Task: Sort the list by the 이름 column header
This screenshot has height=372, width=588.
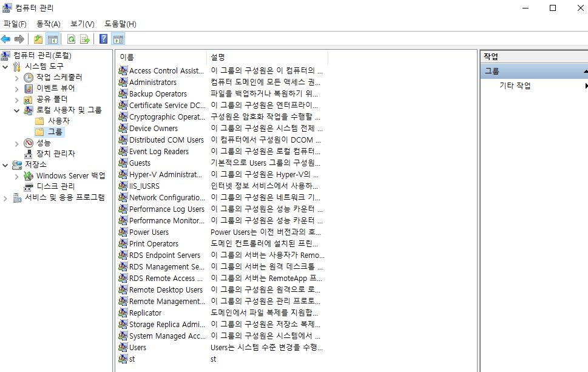Action: (x=161, y=57)
